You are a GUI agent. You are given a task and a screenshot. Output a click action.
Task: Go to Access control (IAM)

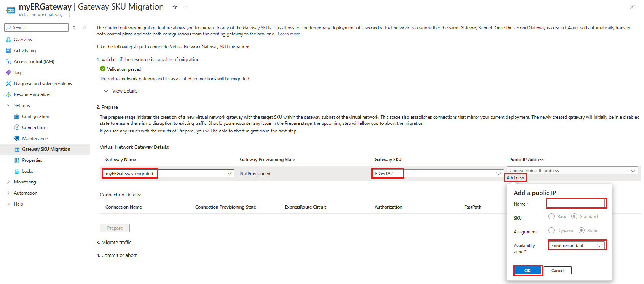tap(34, 62)
